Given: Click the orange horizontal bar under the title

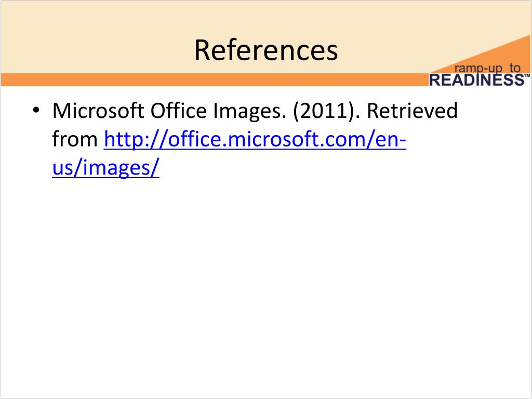Looking at the screenshot, I should (x=214, y=79).
